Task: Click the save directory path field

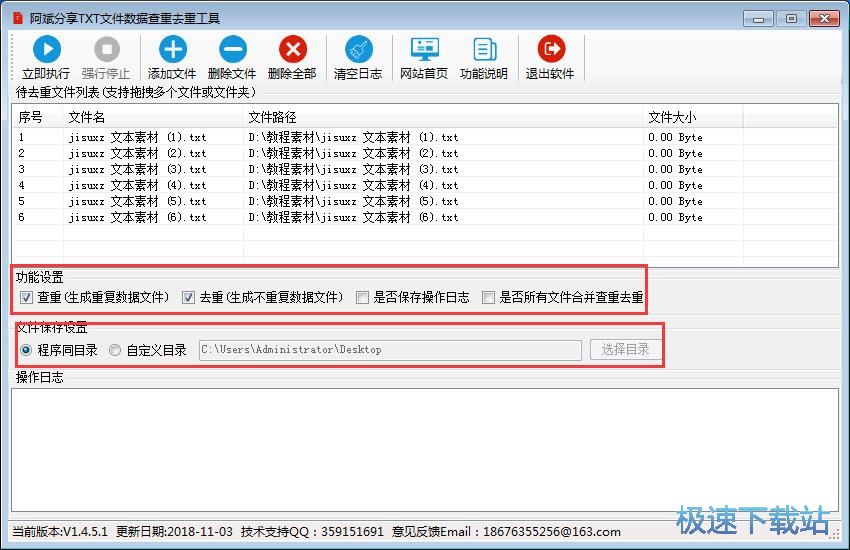Action: pyautogui.click(x=389, y=350)
